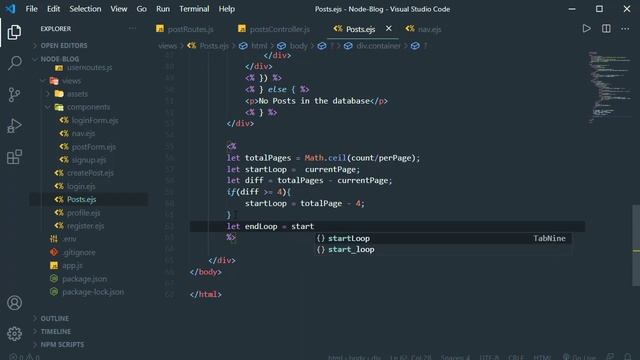Open loginForm.ejs file
The height and width of the screenshot is (360, 640).
(95, 120)
